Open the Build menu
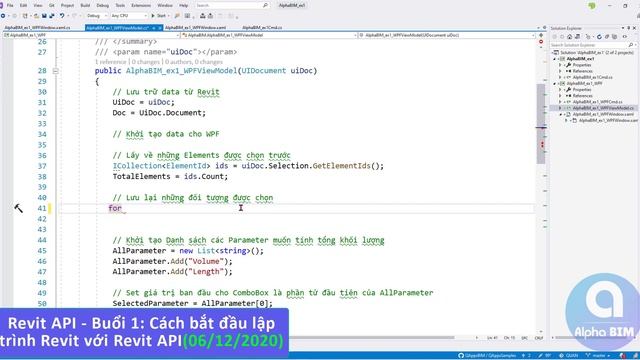 (x=85, y=5)
